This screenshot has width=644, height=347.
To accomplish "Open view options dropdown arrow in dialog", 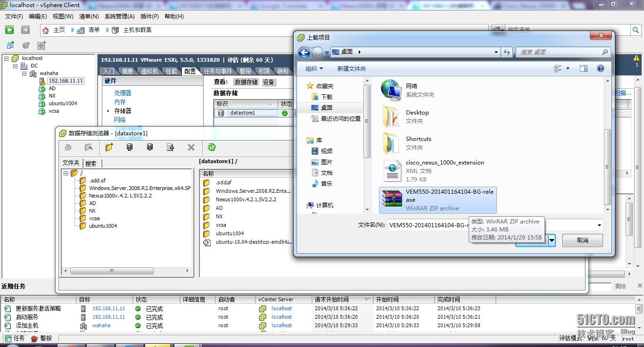I will click(568, 68).
